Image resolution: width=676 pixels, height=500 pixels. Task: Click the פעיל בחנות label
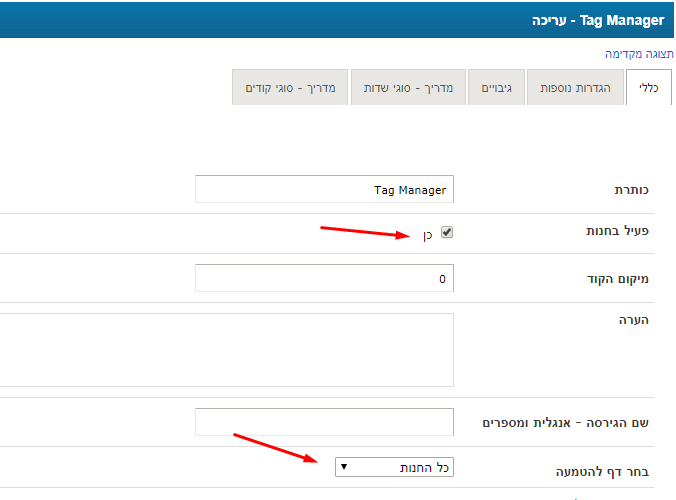(617, 231)
